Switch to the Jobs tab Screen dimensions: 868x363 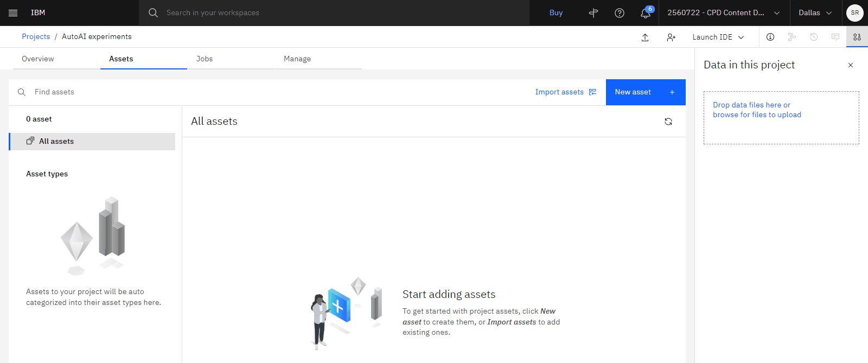point(205,59)
